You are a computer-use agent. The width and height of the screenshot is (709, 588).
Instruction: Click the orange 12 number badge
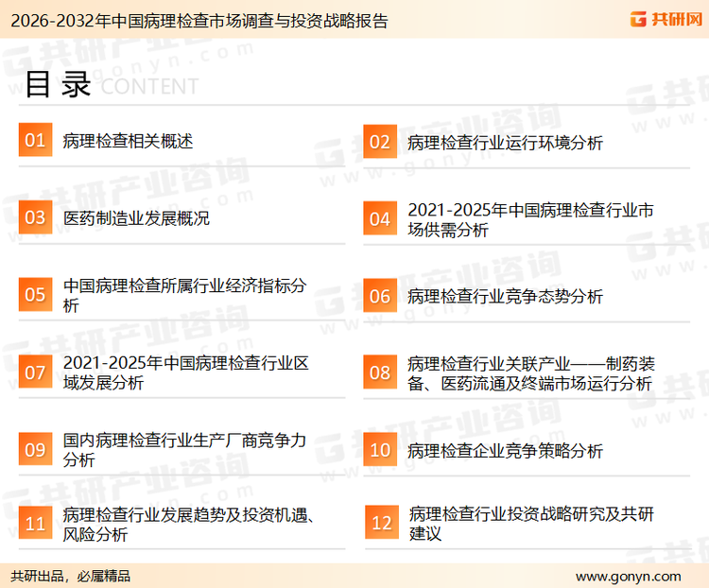pyautogui.click(x=382, y=523)
